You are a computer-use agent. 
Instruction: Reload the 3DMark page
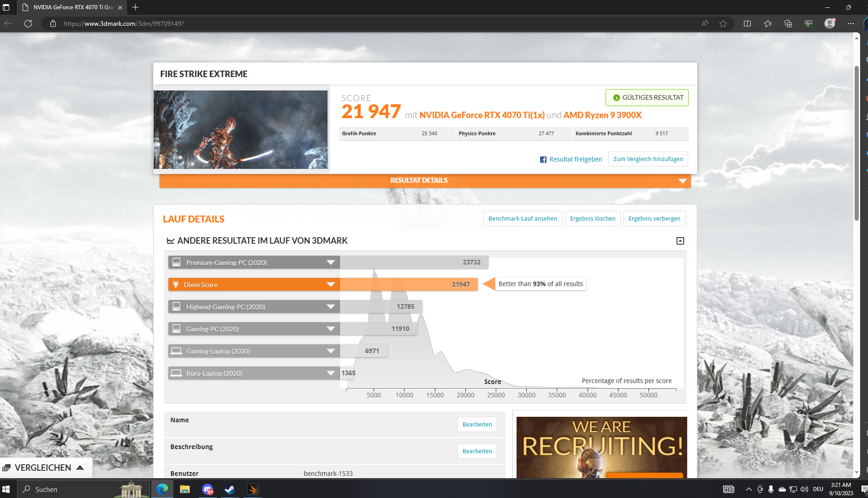click(28, 24)
